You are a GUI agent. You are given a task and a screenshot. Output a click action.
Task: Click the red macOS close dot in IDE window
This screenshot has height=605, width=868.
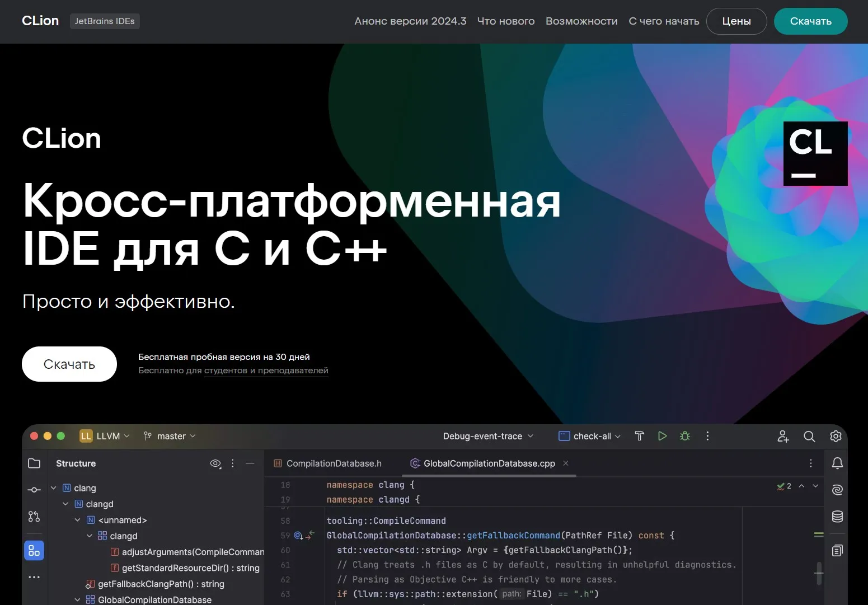coord(34,436)
